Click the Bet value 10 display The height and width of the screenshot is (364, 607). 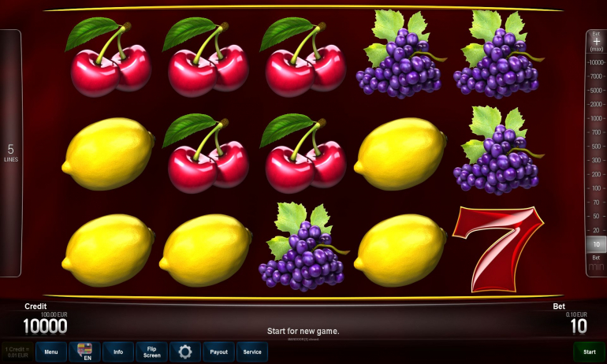click(x=579, y=327)
